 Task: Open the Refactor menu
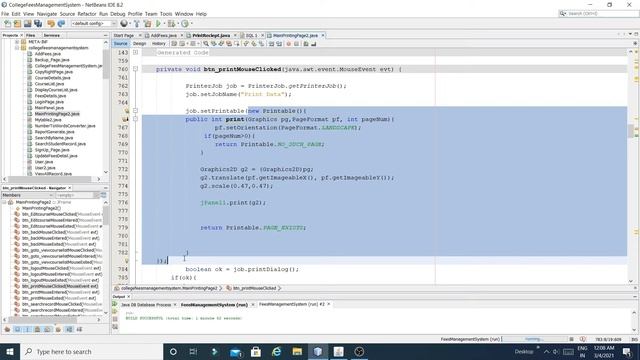coord(87,14)
